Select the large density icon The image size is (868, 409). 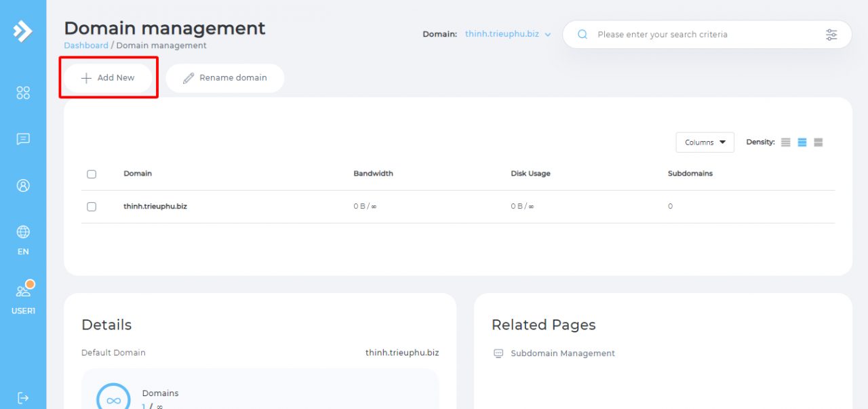(x=818, y=142)
